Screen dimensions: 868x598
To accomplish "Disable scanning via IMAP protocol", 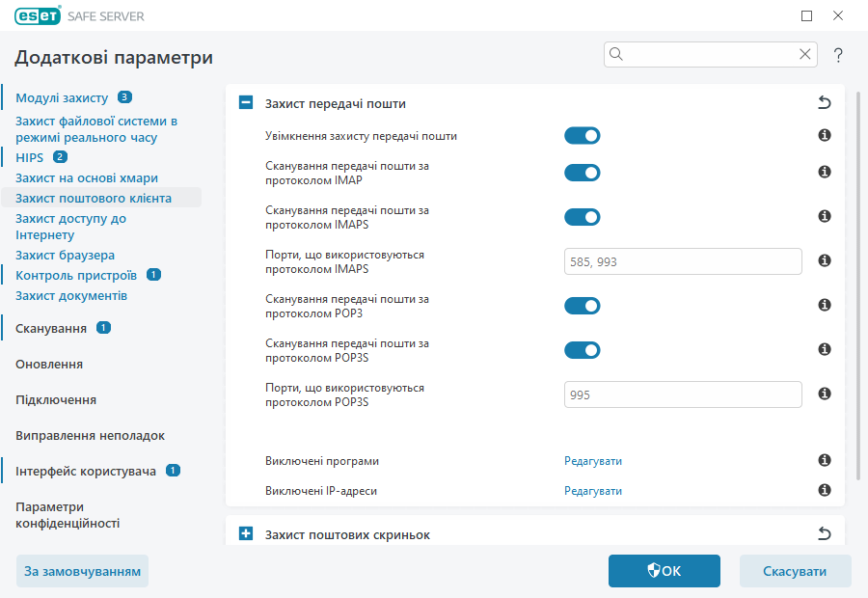I will click(582, 172).
